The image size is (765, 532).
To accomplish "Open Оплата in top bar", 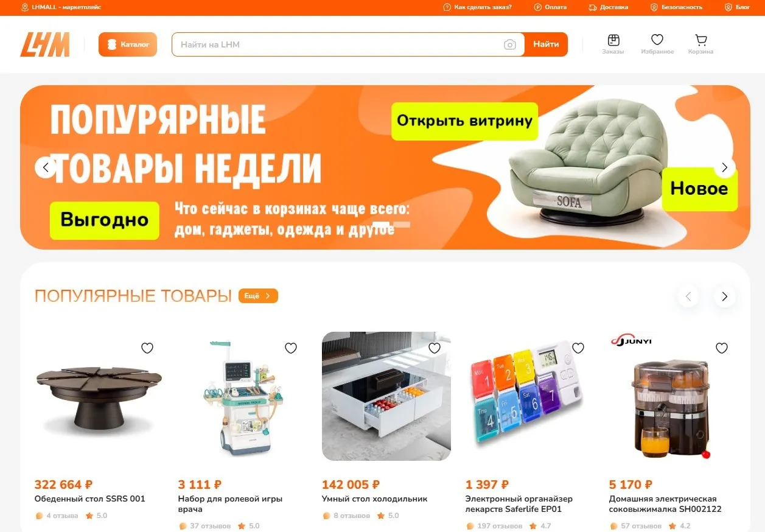I will (x=550, y=7).
